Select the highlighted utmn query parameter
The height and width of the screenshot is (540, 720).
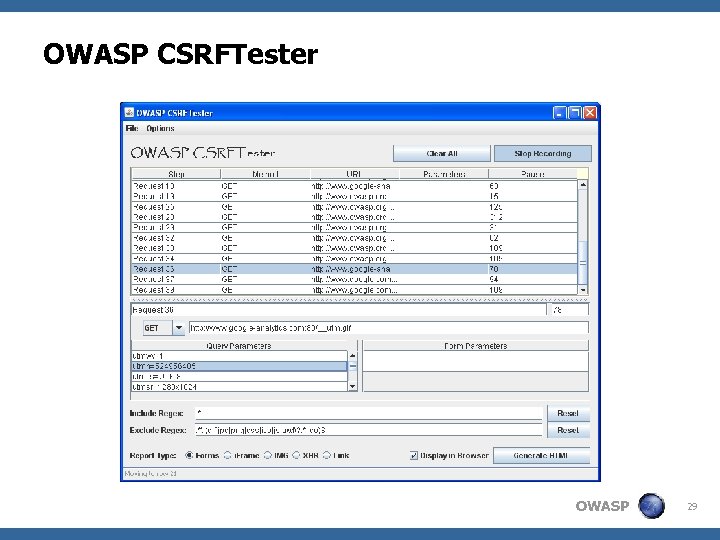pyautogui.click(x=239, y=366)
